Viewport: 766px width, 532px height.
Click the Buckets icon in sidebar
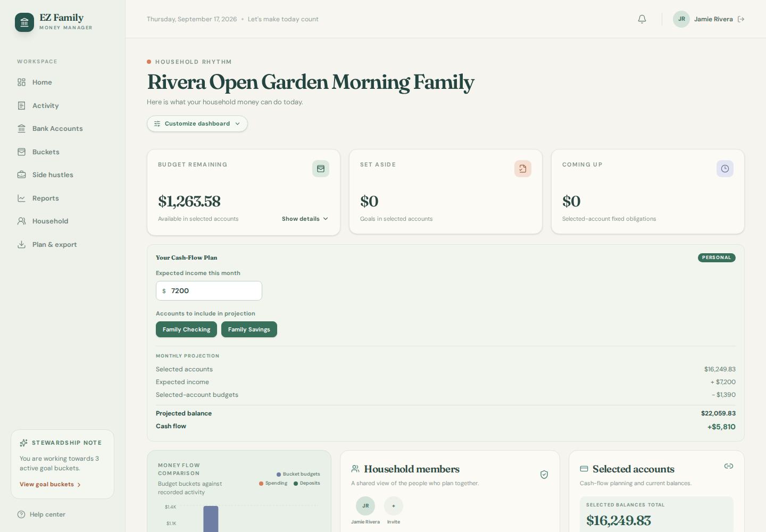21,152
